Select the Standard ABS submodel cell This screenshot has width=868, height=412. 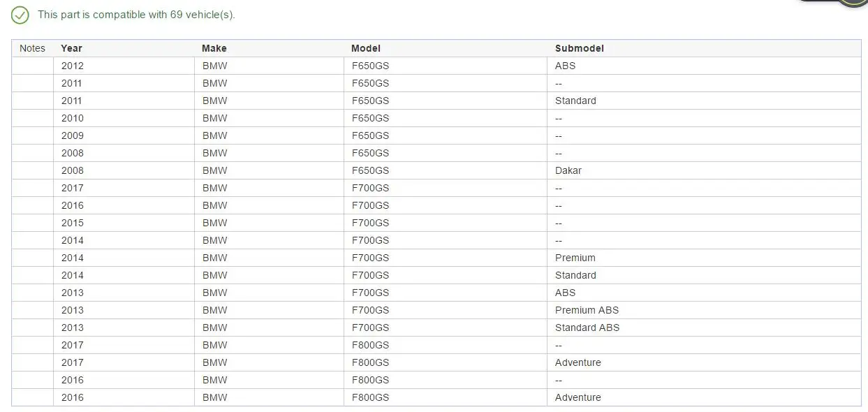(x=587, y=328)
